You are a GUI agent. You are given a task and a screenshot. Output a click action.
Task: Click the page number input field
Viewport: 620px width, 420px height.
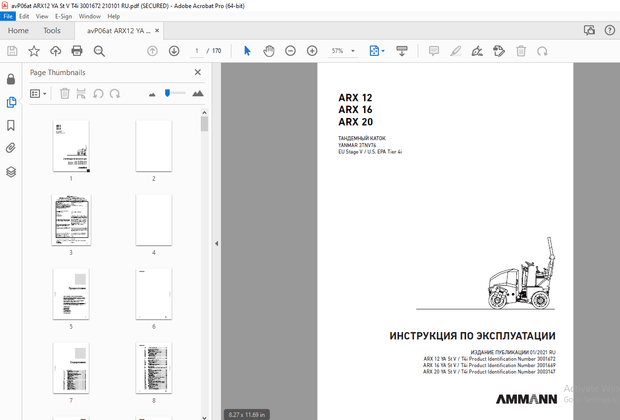(197, 51)
